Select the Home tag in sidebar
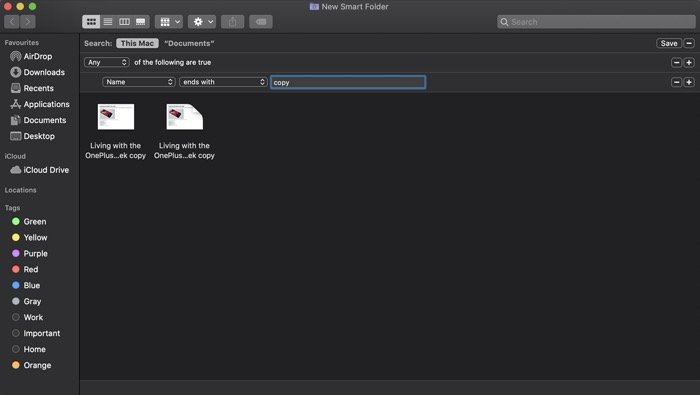This screenshot has width=700, height=395. (29, 349)
